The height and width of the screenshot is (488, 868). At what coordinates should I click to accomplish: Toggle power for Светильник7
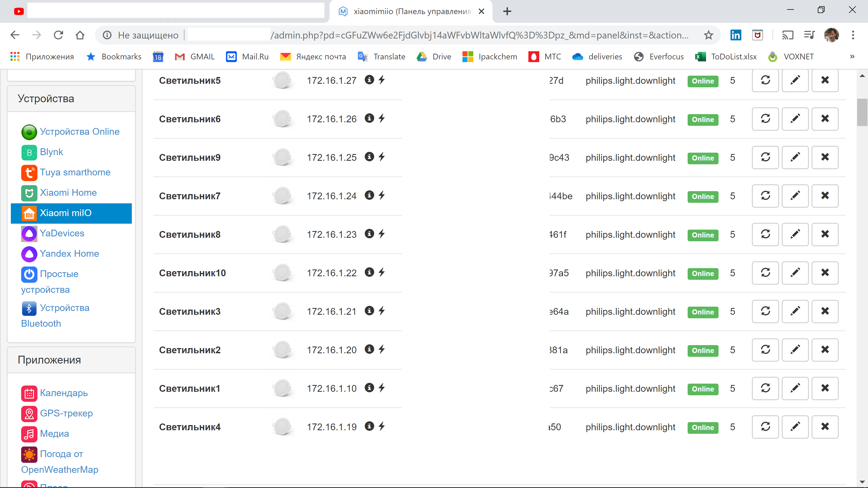(382, 195)
